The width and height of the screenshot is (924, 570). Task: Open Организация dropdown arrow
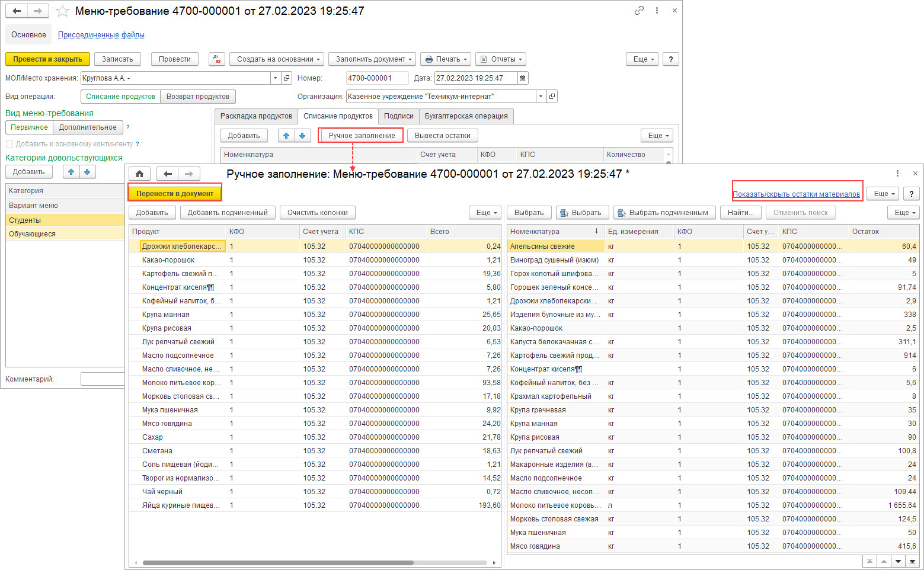541,97
